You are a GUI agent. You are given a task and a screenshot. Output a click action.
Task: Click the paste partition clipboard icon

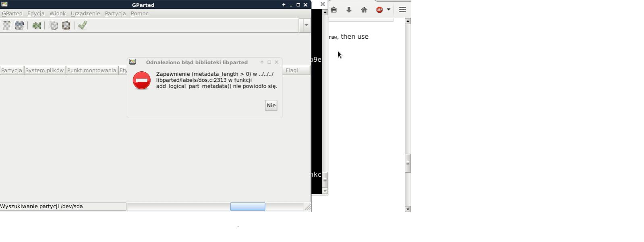pos(66,25)
